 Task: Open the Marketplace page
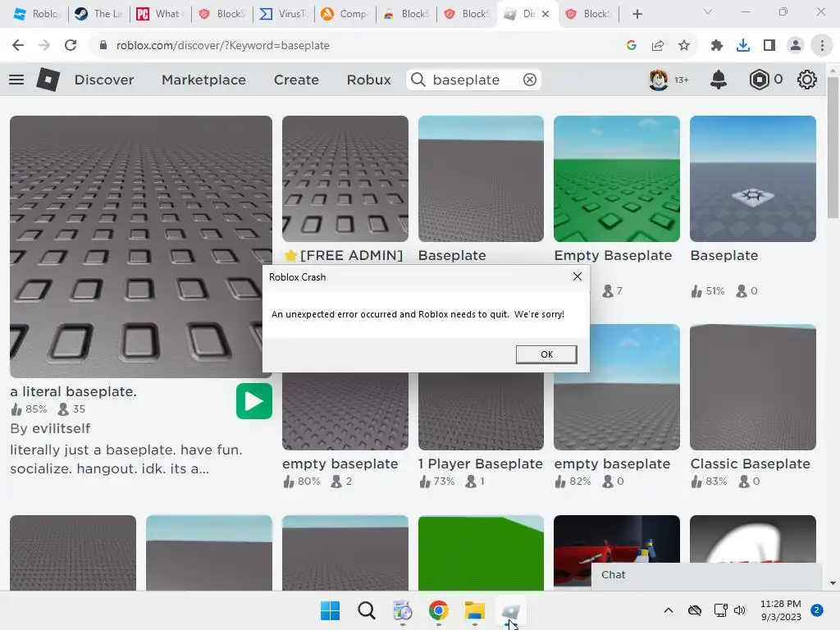(203, 80)
